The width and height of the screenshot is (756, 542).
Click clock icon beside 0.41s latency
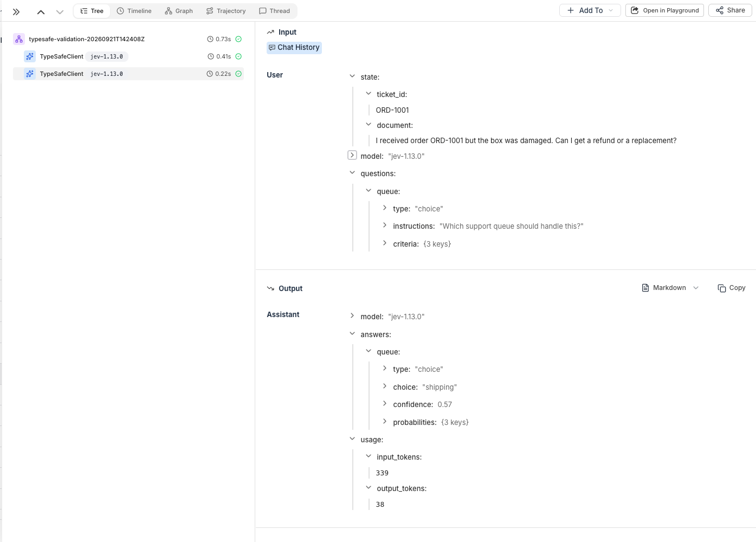(211, 56)
